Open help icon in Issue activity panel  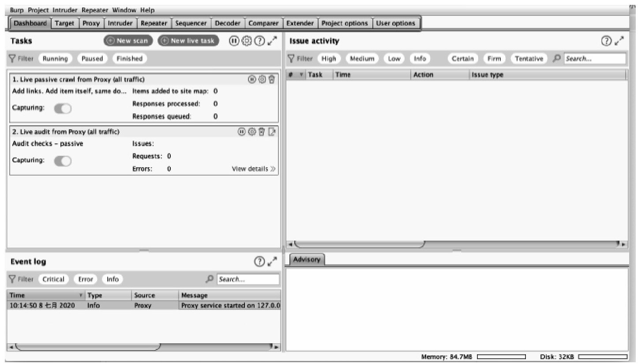[x=607, y=41]
